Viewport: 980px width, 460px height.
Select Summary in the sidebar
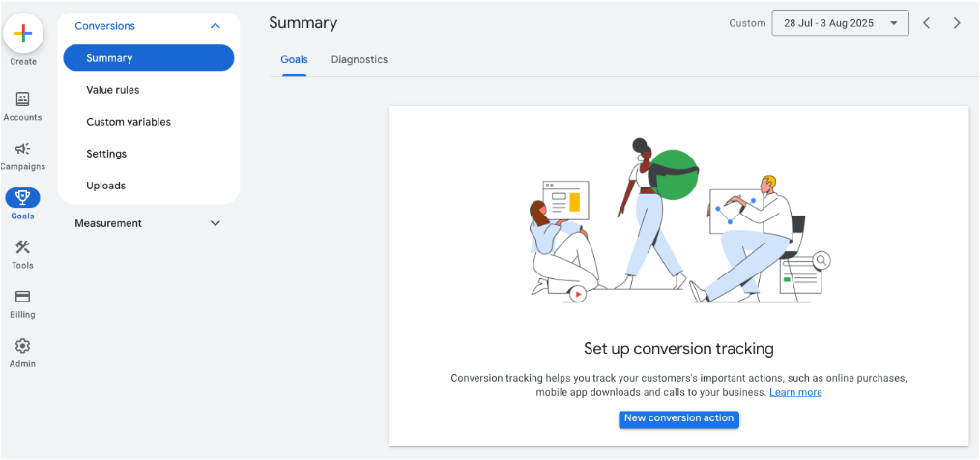pos(149,58)
